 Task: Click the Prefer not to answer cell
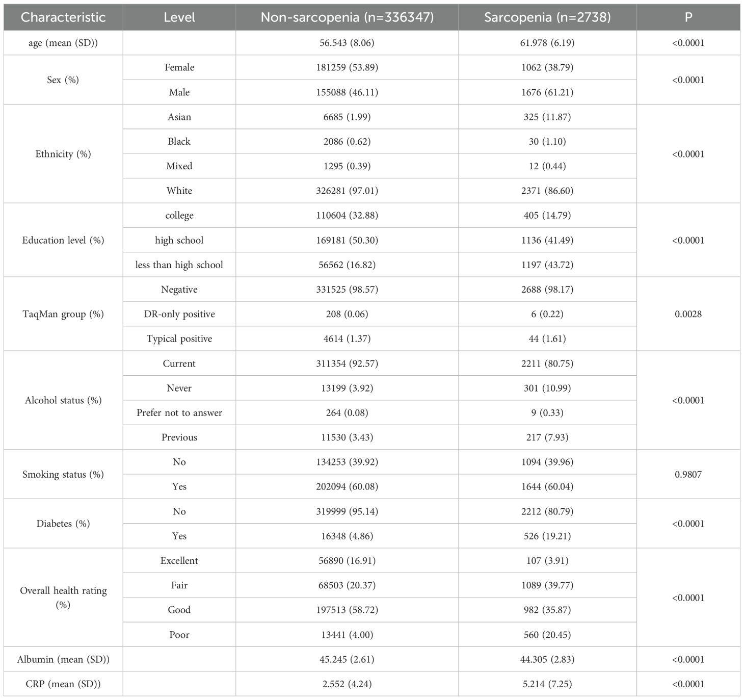coord(179,412)
